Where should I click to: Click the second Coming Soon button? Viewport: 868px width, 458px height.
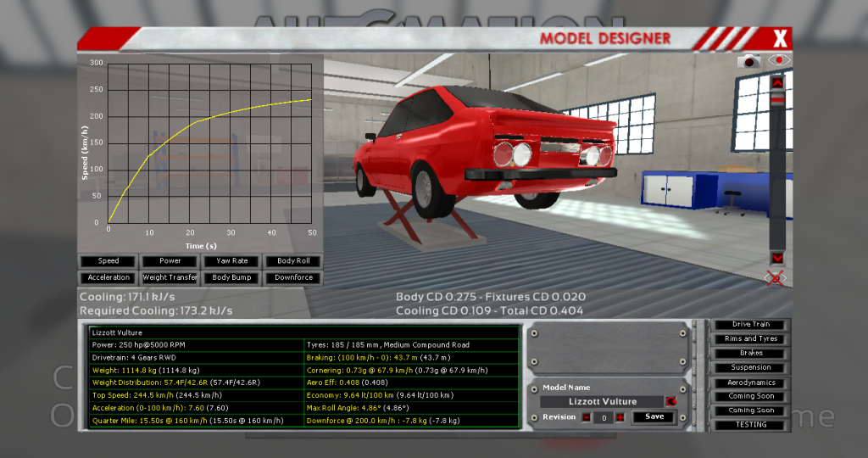pos(751,411)
